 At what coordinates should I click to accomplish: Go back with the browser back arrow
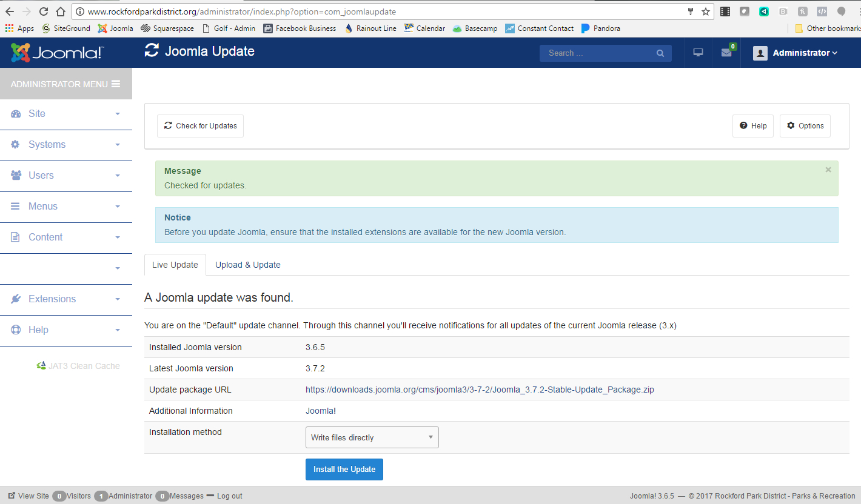point(10,12)
